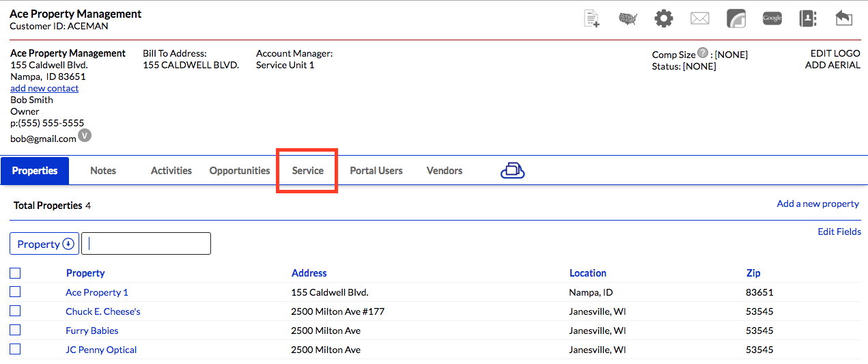The width and height of the screenshot is (868, 364).
Task: Sort by the Address column header
Action: (309, 273)
